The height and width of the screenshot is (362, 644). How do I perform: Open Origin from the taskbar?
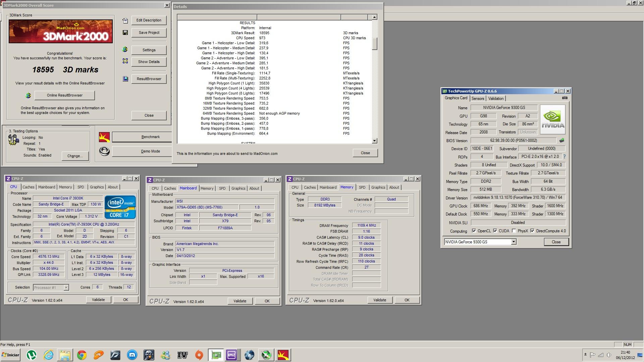tap(199, 355)
